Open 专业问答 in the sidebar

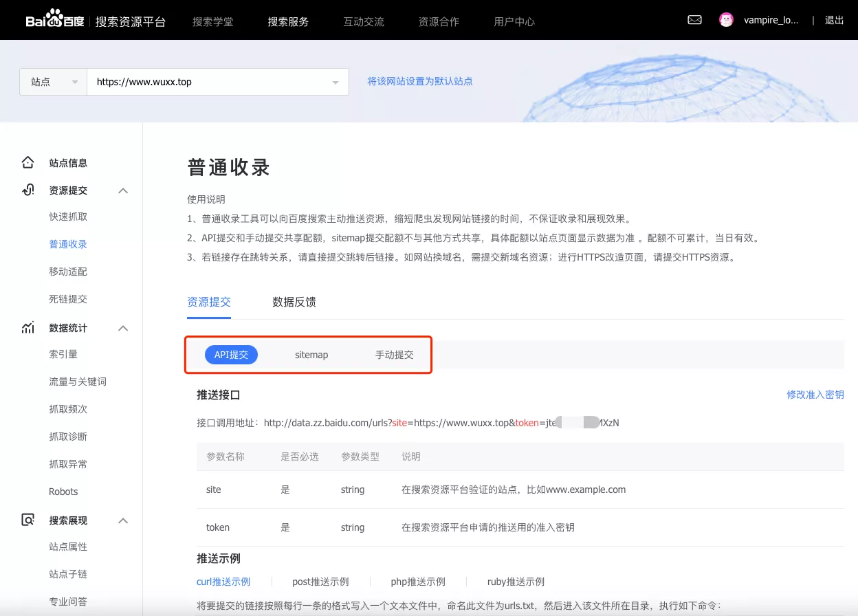coord(68,602)
